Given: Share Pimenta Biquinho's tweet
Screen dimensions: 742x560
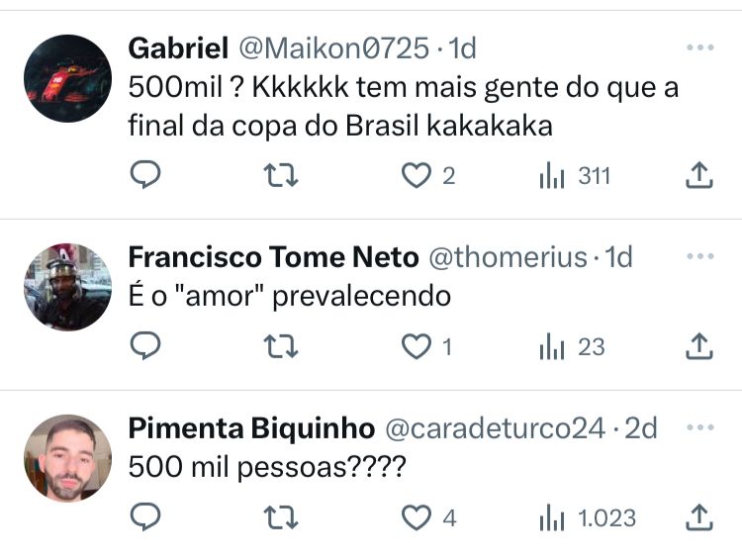Looking at the screenshot, I should click(x=699, y=516).
